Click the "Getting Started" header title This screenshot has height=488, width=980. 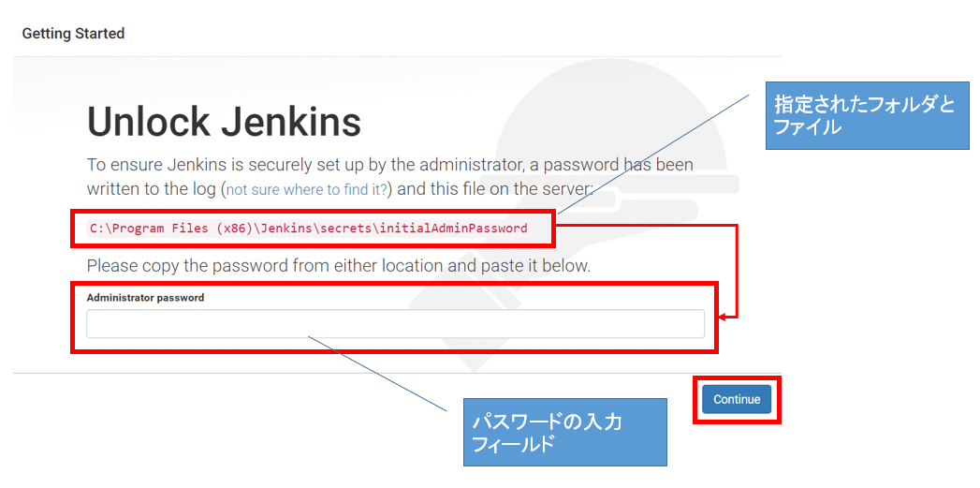73,34
